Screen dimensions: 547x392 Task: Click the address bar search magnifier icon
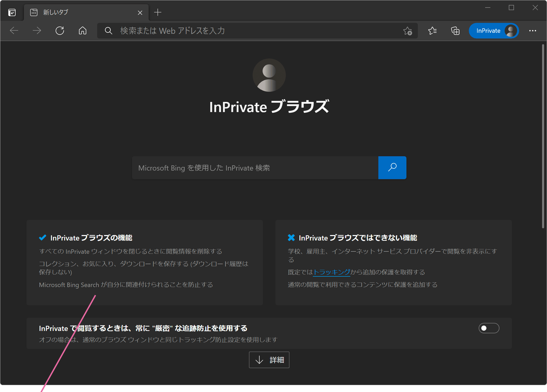[x=108, y=31]
